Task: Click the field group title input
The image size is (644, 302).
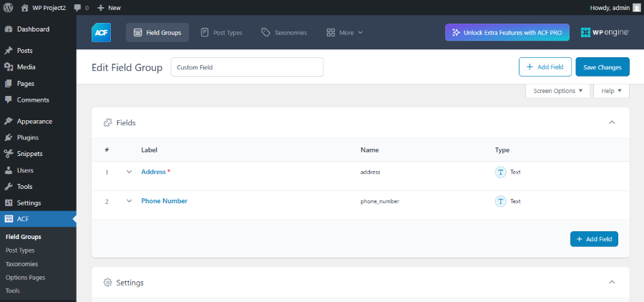Action: [247, 67]
